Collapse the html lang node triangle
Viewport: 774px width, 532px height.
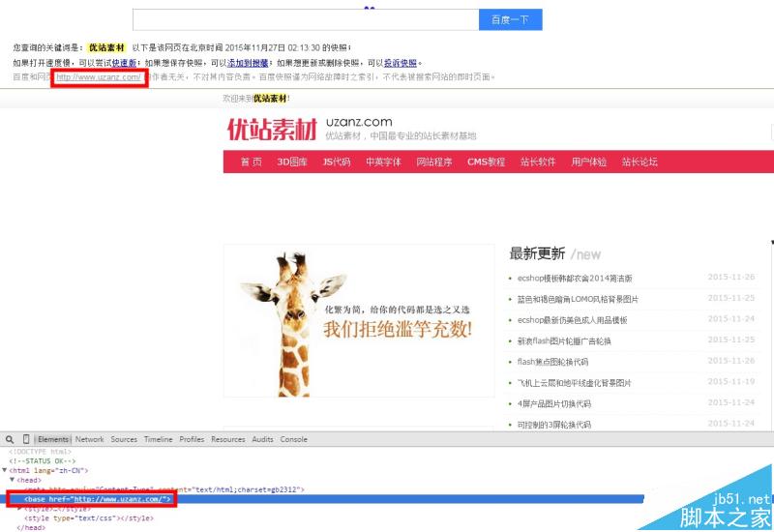[x=4, y=469]
